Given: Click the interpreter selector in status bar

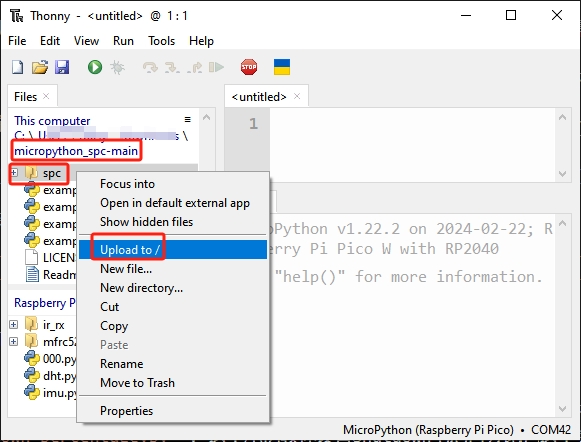Looking at the screenshot, I should click(456, 430).
